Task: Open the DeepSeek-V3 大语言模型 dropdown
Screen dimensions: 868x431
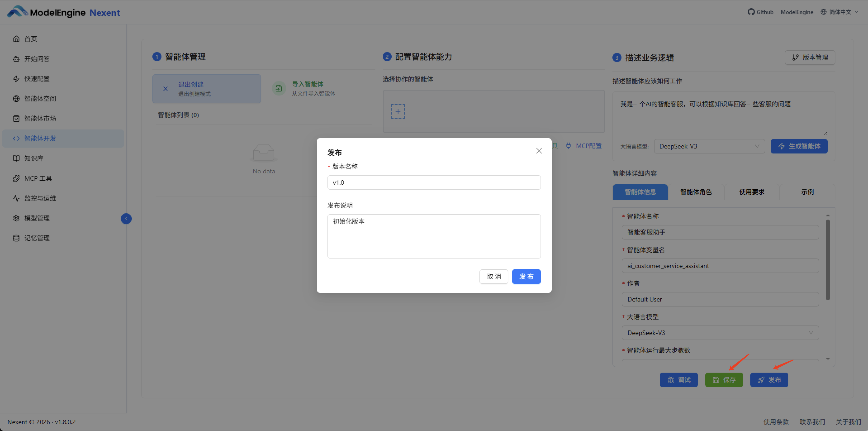Action: [709, 146]
